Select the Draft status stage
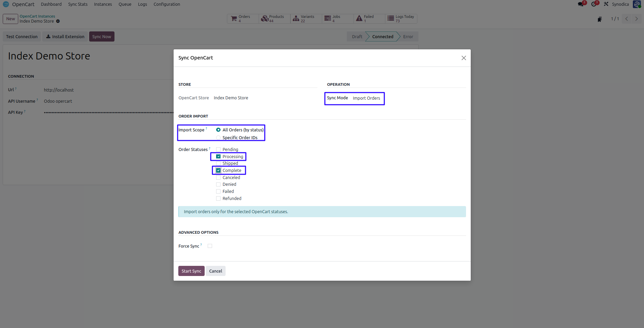 coord(357,36)
